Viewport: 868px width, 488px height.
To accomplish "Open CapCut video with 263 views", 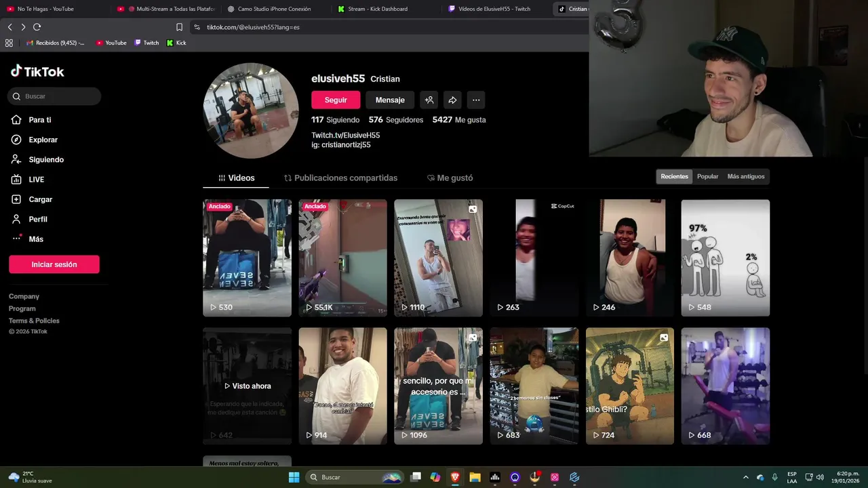I will (x=534, y=258).
